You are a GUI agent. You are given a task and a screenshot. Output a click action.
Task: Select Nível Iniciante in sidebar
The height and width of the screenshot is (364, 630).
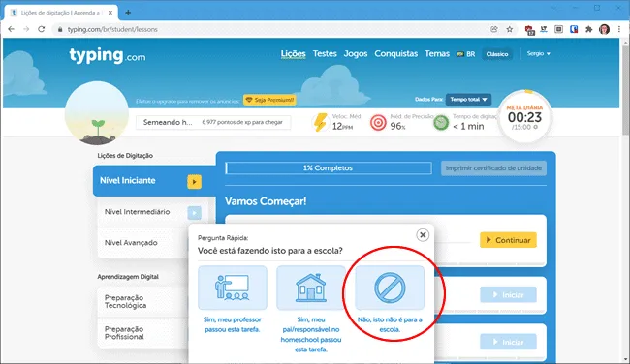pos(154,181)
